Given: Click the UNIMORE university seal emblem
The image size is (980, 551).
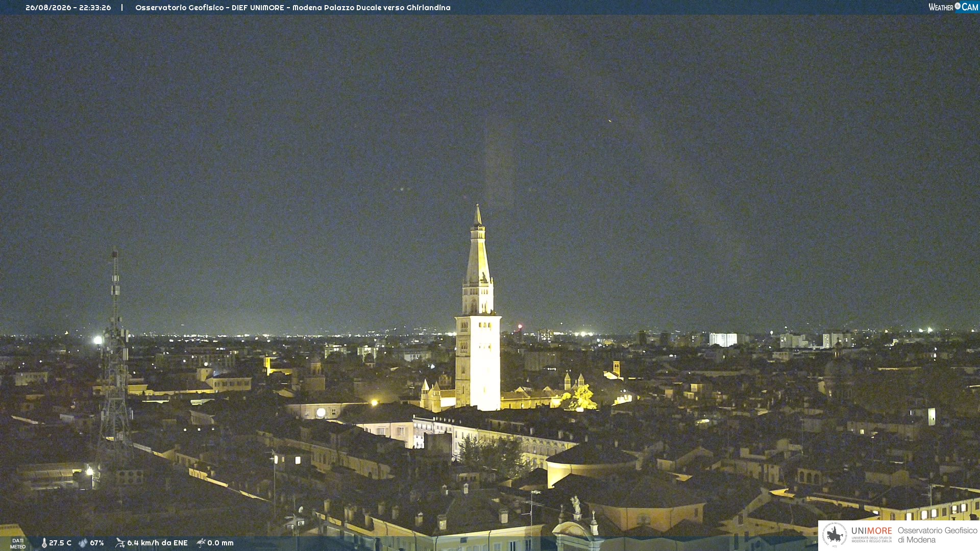Looking at the screenshot, I should (x=835, y=535).
